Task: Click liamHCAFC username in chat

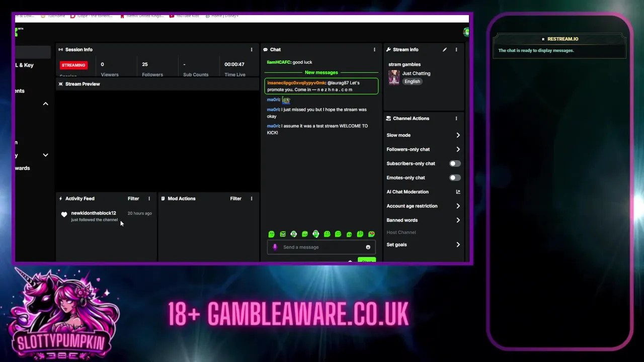Action: [x=279, y=62]
